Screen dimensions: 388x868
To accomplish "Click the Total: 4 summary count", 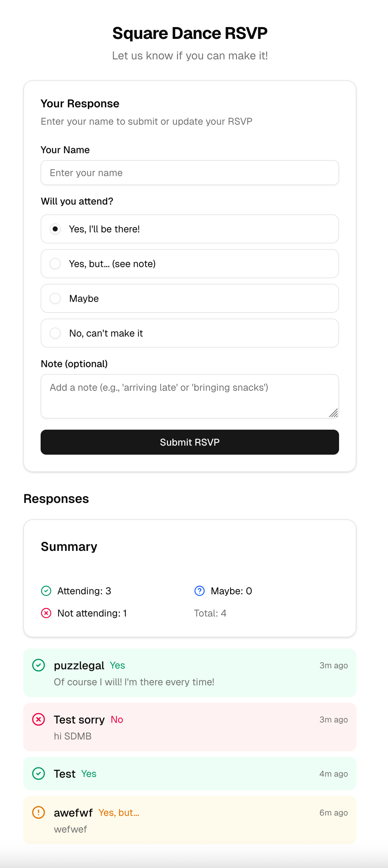I will (210, 613).
